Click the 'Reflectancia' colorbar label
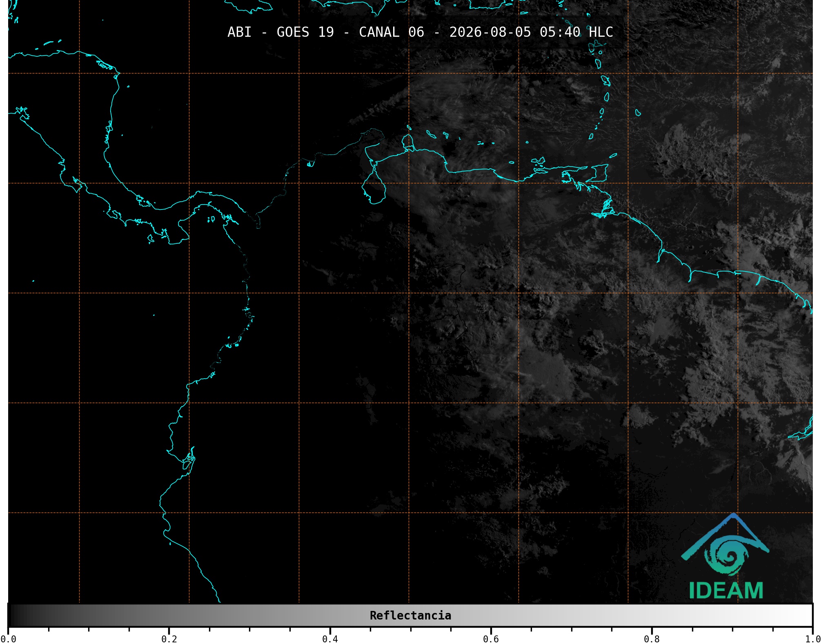 click(x=410, y=615)
